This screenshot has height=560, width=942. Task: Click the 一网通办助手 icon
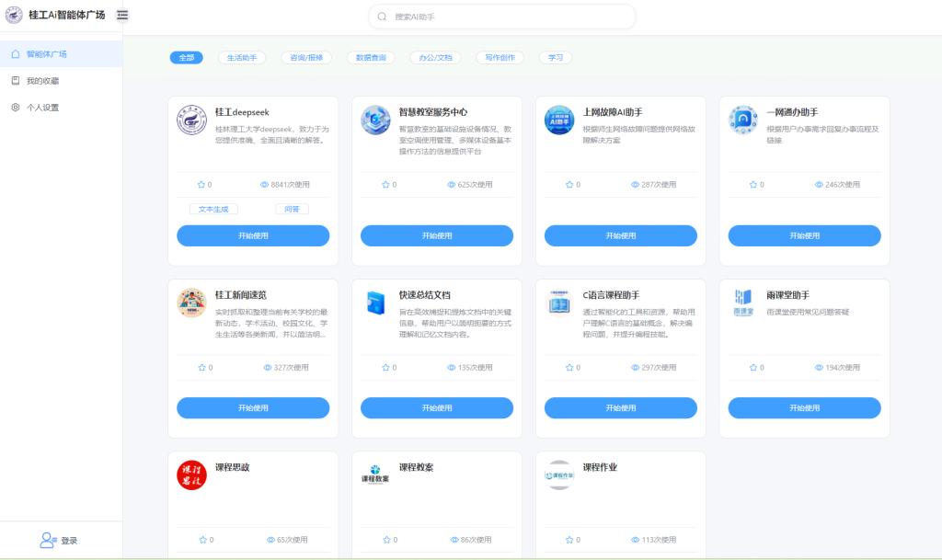(743, 120)
